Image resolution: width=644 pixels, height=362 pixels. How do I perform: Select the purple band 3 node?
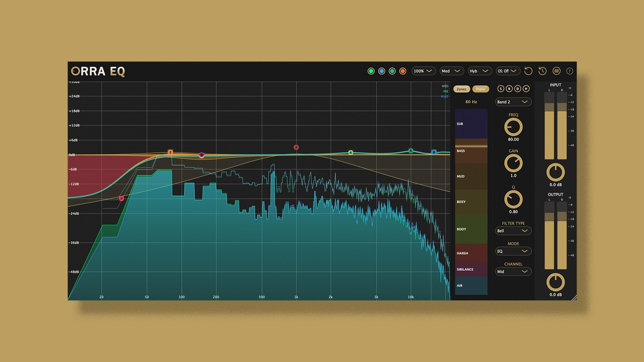(x=202, y=154)
